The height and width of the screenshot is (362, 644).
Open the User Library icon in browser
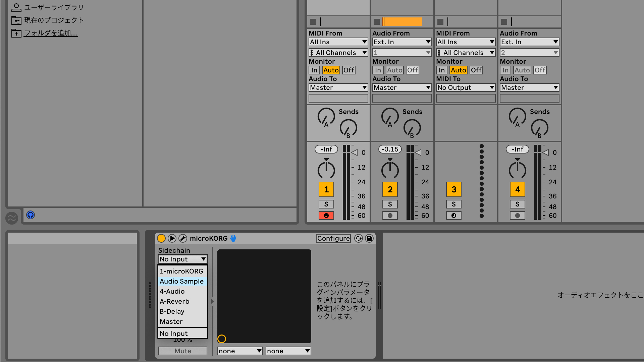[x=16, y=7]
